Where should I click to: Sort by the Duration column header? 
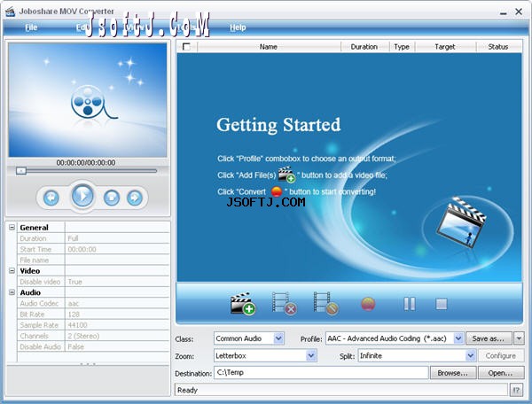364,46
